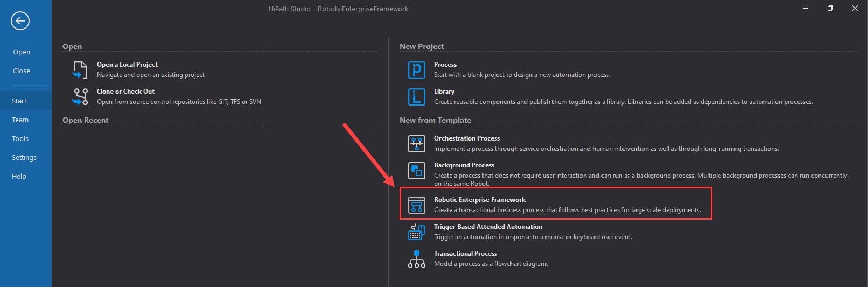The width and height of the screenshot is (868, 287).
Task: Choose the Transactional Process template title
Action: [465, 254]
